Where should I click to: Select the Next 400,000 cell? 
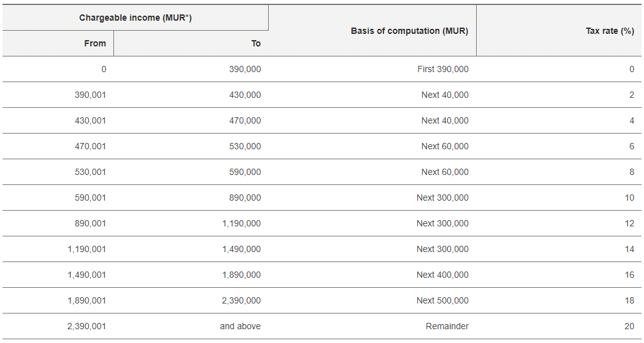click(x=373, y=275)
